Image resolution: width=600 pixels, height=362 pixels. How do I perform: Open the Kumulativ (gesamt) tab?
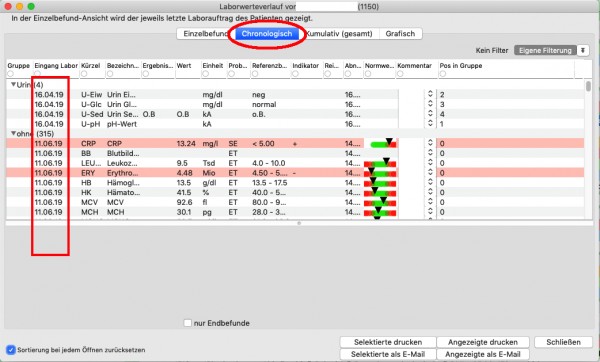339,34
